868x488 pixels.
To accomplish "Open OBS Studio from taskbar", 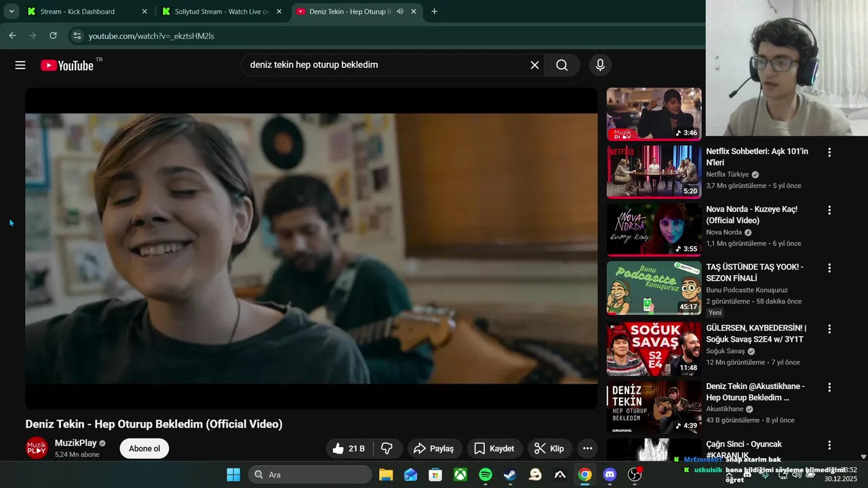I will click(x=635, y=474).
